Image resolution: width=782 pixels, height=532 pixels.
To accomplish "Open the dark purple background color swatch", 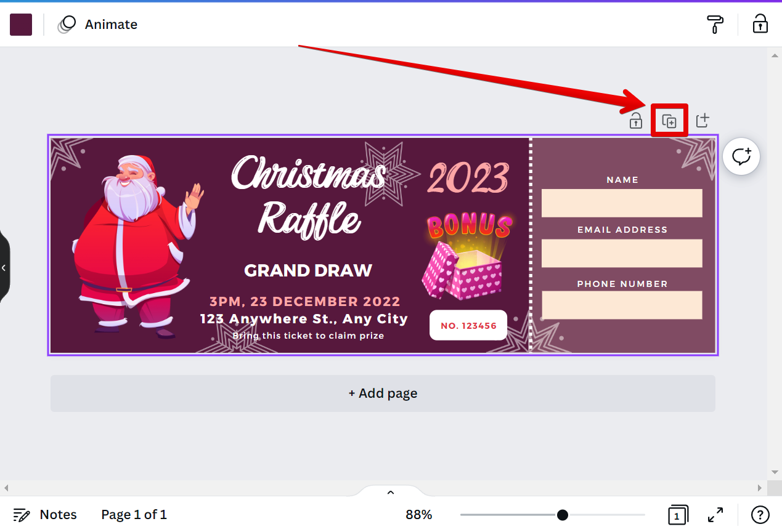I will click(21, 25).
